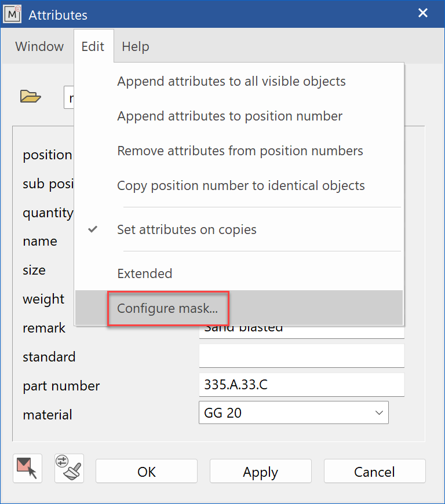This screenshot has height=504, width=445.
Task: Close the Attributes dialog
Action: pos(423,13)
